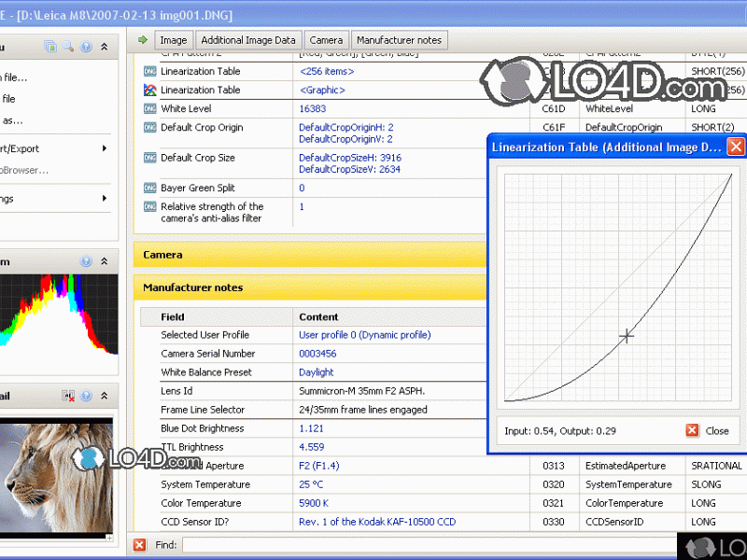This screenshot has width=747, height=560.
Task: Click the White Level value 16383
Action: pyautogui.click(x=313, y=108)
